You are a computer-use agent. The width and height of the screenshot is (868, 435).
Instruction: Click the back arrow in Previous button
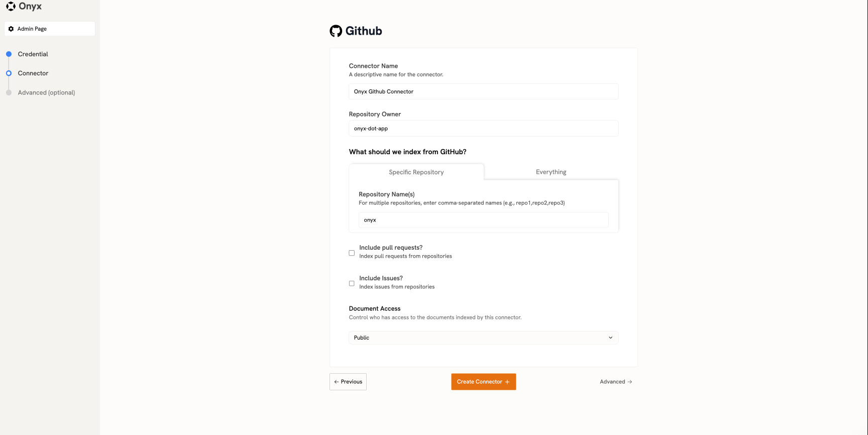coord(336,381)
